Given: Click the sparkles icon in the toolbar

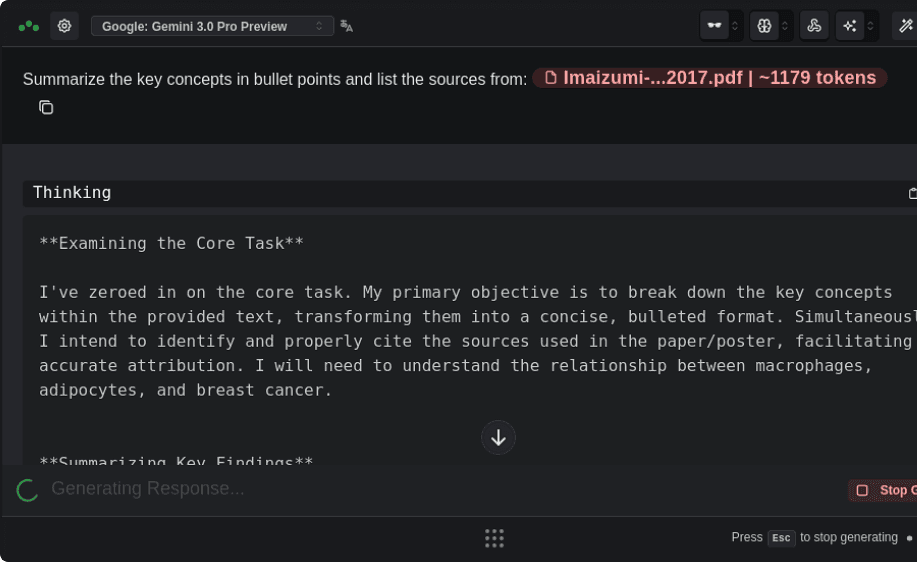Looking at the screenshot, I should [x=851, y=26].
